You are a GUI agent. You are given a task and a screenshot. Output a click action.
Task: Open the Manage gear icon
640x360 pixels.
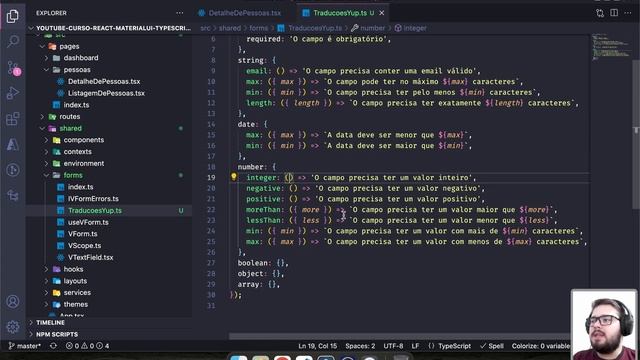13,327
